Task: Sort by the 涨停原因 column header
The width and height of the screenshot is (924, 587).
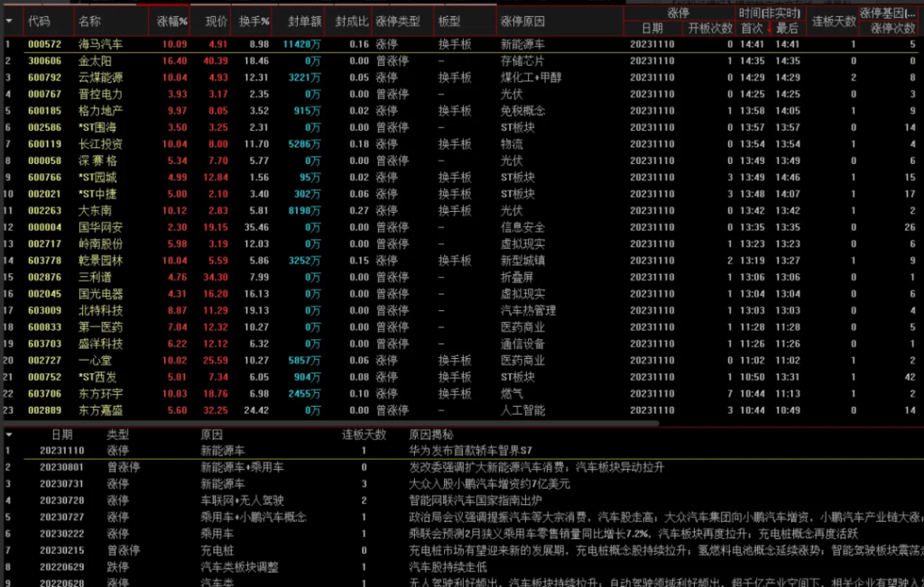Action: [x=522, y=20]
